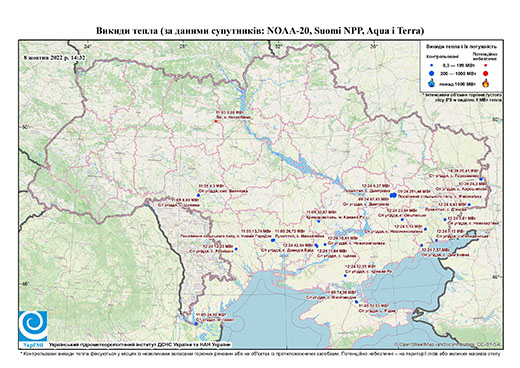Select the large red circle in legend
Image resolution: width=520 pixels, height=368 pixels.
pos(486,74)
